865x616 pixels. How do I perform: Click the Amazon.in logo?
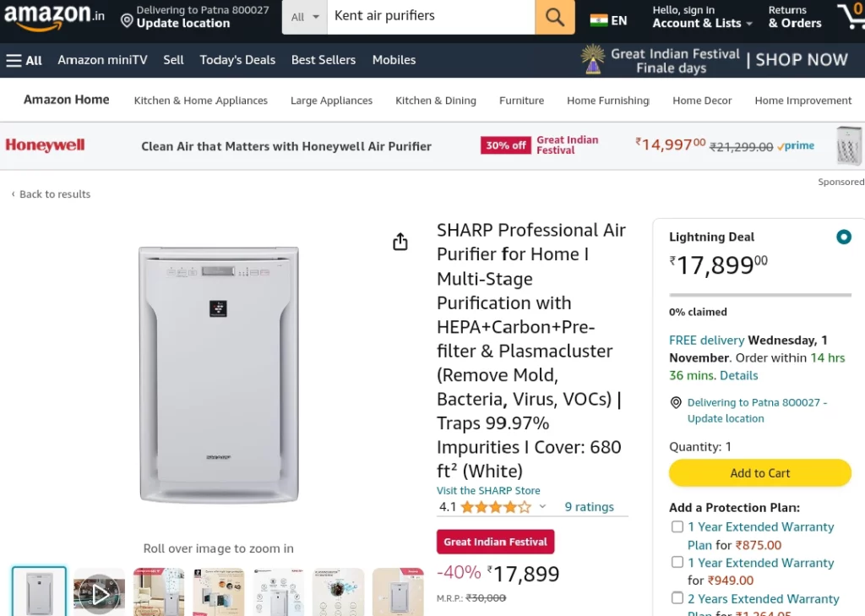[54, 16]
